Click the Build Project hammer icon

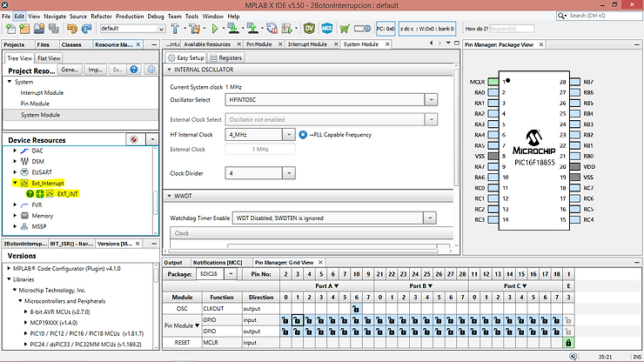coord(175,29)
